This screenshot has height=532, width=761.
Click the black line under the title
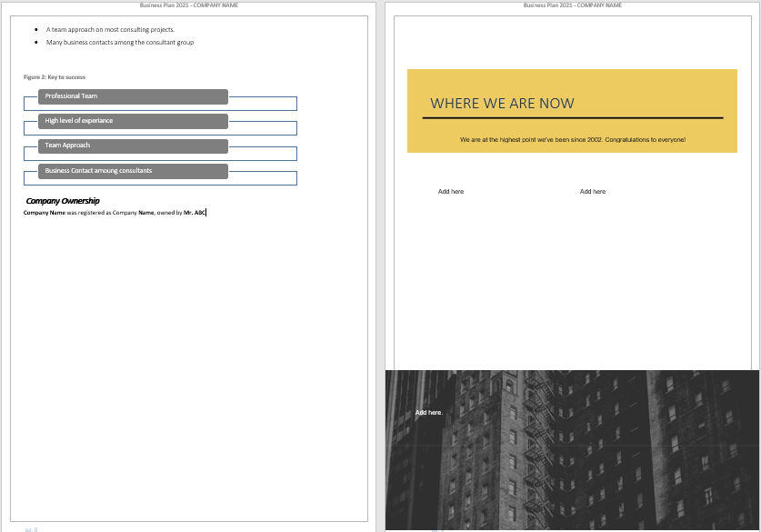572,118
